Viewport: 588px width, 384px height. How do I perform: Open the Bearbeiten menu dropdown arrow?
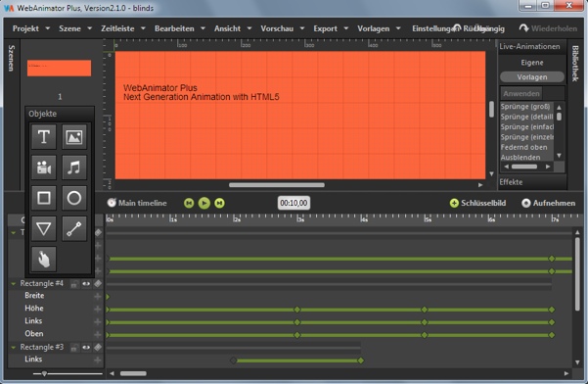203,28
